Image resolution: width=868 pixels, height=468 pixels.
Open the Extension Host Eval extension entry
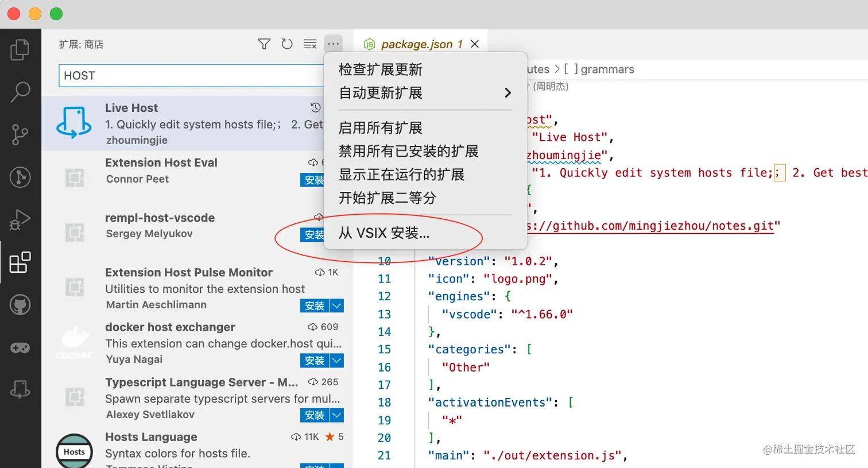pos(183,178)
